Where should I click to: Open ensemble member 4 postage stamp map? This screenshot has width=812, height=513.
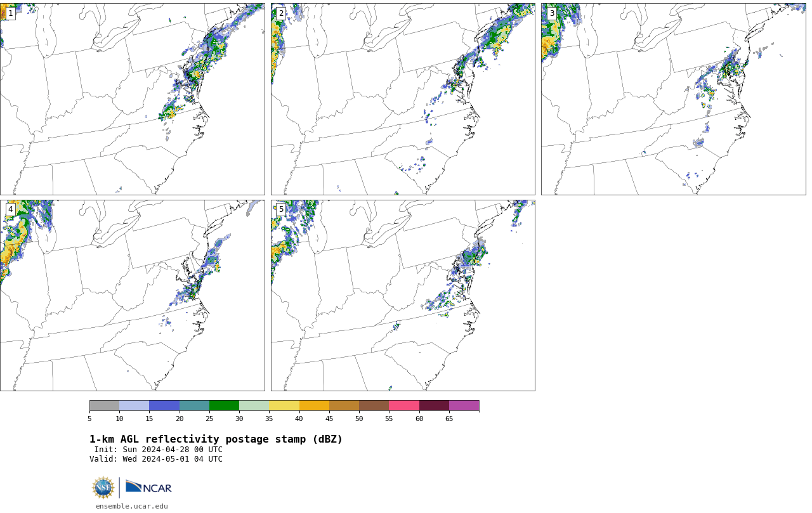coord(132,295)
